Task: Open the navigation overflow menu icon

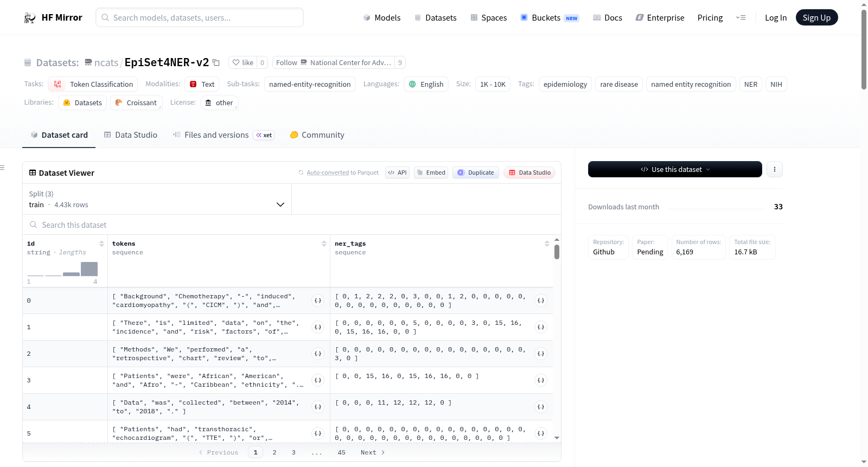Action: pos(741,17)
